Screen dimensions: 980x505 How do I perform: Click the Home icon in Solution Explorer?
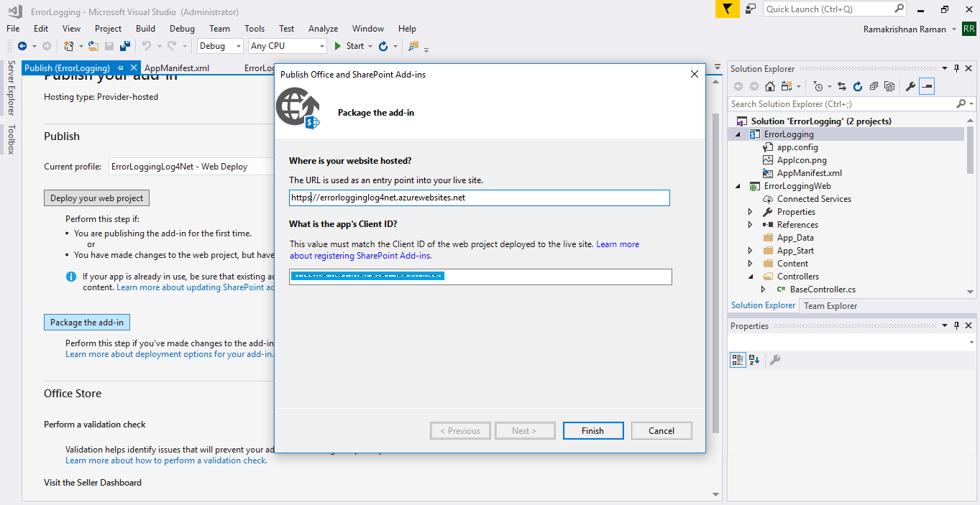[769, 86]
